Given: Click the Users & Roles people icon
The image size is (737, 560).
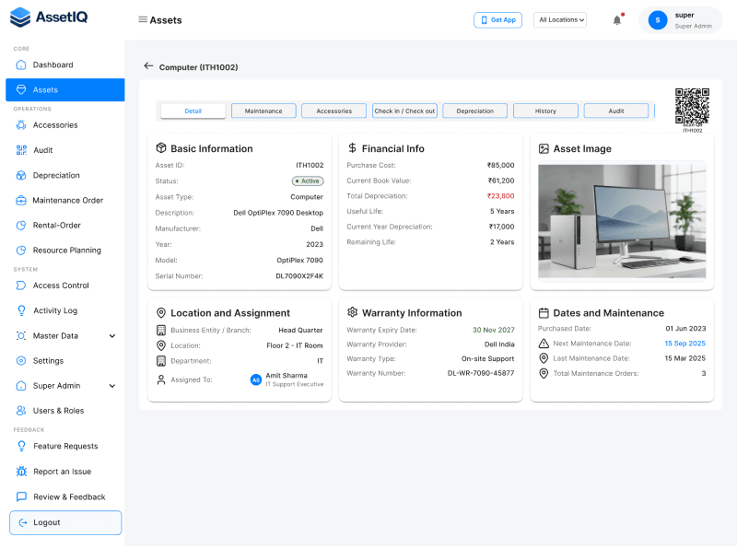Looking at the screenshot, I should click(21, 411).
